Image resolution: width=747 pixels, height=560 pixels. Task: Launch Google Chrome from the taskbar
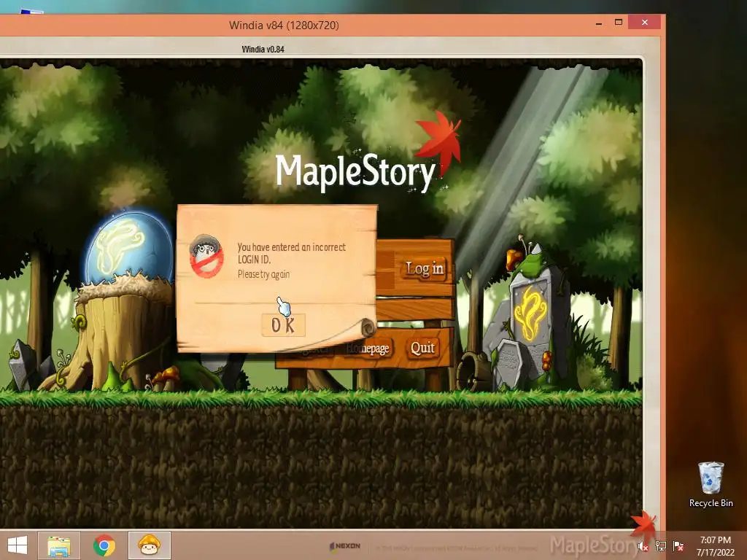[104, 545]
